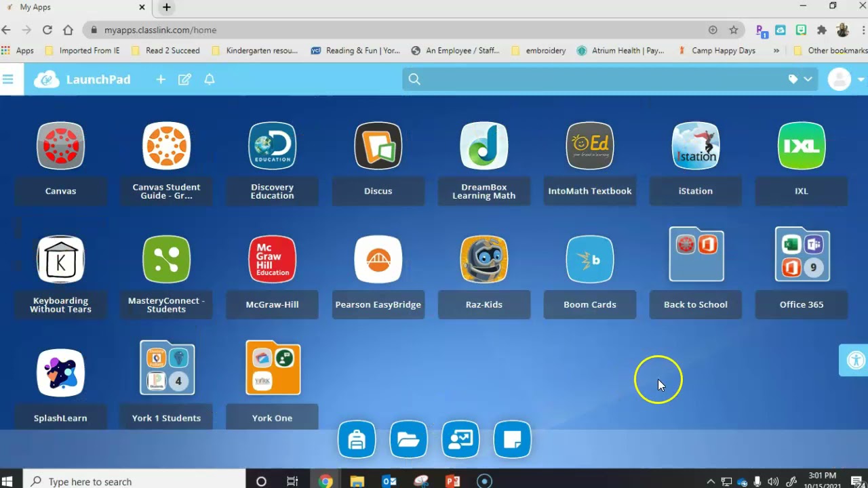Open File Explorer from the taskbar
The width and height of the screenshot is (868, 488).
(x=357, y=481)
